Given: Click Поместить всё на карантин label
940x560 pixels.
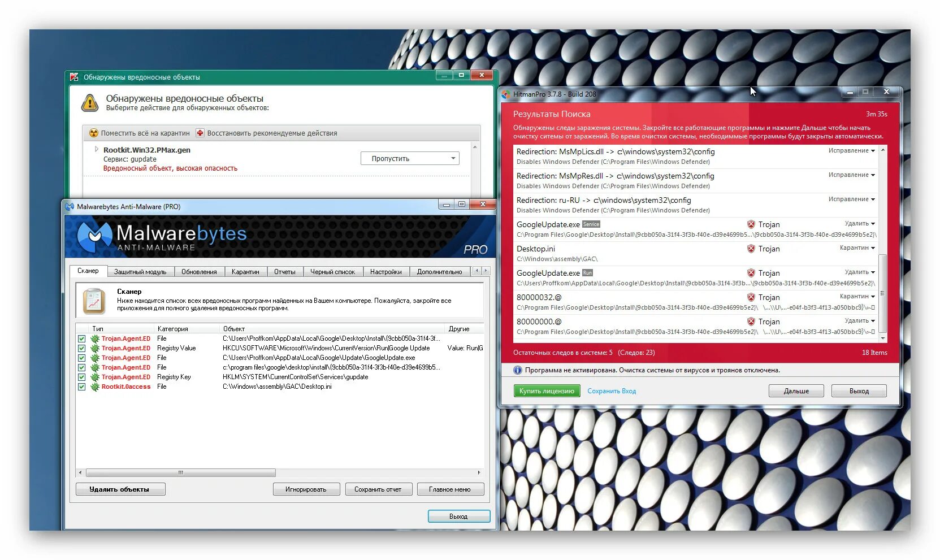Looking at the screenshot, I should pyautogui.click(x=145, y=133).
